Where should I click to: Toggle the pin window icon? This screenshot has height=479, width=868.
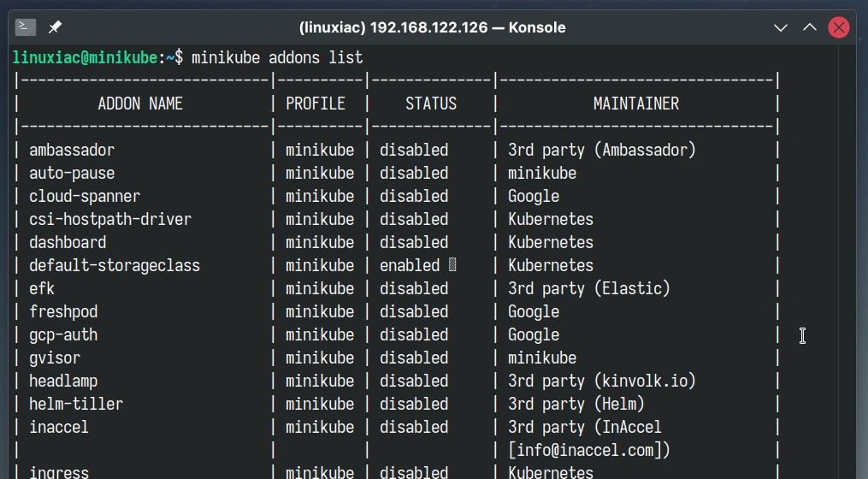[x=55, y=27]
